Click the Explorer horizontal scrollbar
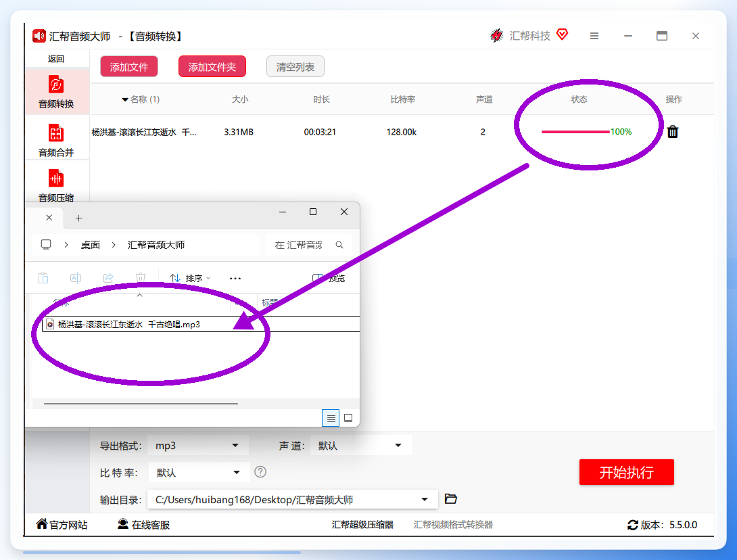The width and height of the screenshot is (737, 560). pyautogui.click(x=141, y=403)
